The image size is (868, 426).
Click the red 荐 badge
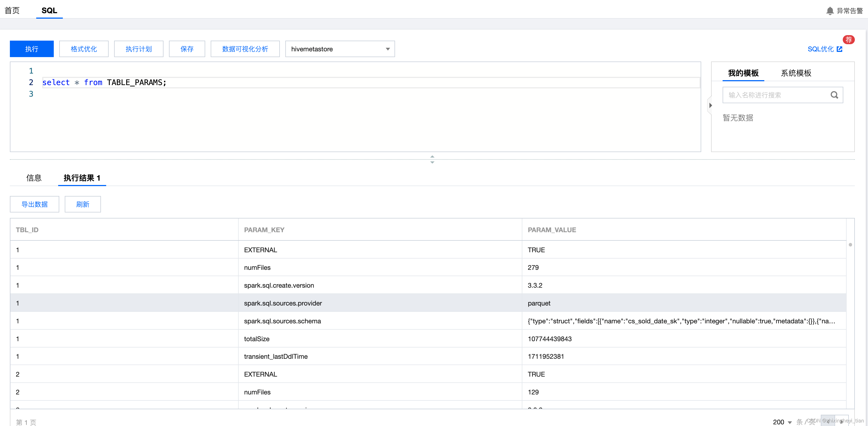[x=849, y=40]
